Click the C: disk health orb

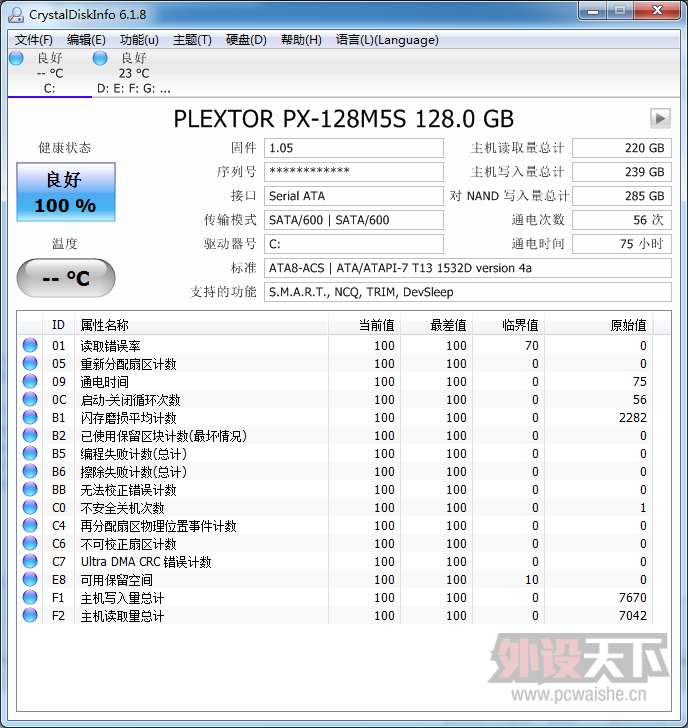pyautogui.click(x=16, y=58)
